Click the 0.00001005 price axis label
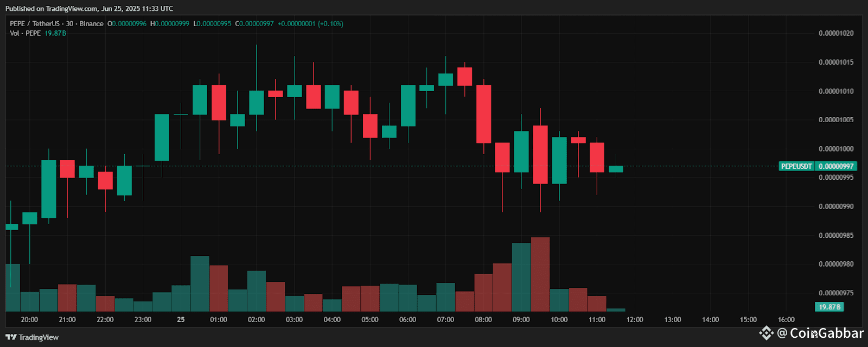The image size is (868, 347). coord(836,119)
